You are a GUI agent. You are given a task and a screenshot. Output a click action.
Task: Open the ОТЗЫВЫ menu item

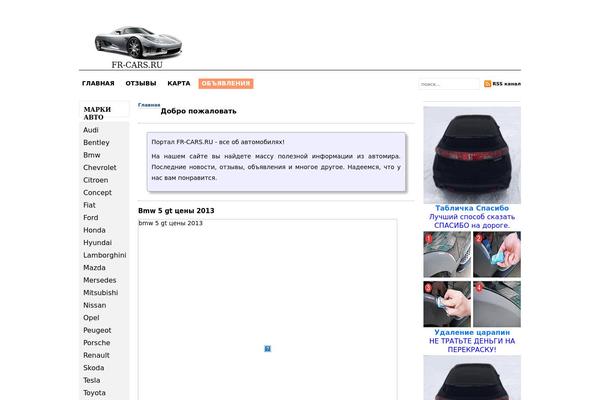pyautogui.click(x=141, y=83)
